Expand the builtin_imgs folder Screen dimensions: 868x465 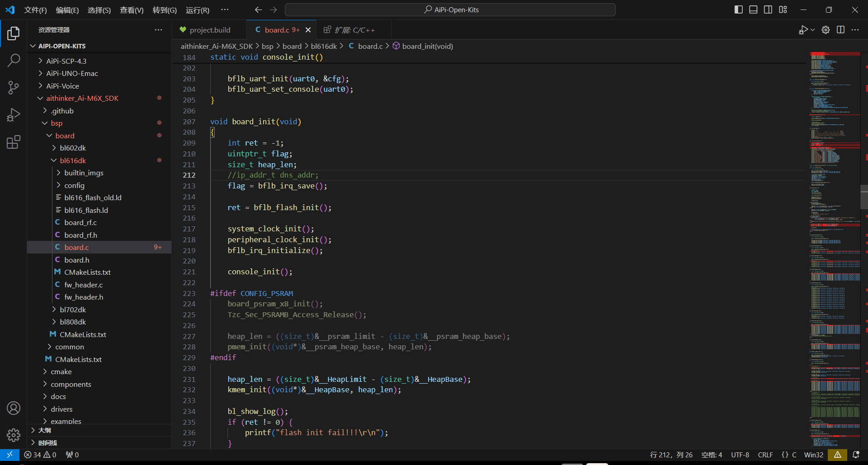(x=58, y=173)
